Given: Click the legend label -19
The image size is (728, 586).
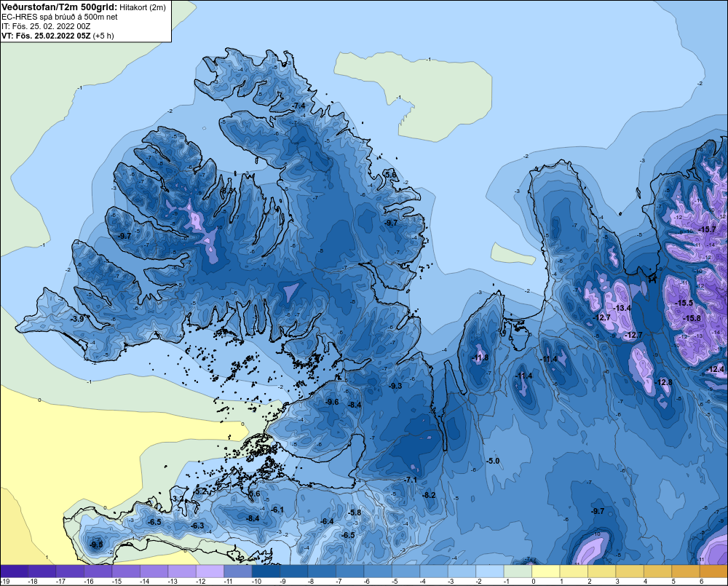Looking at the screenshot, I should point(4,582).
